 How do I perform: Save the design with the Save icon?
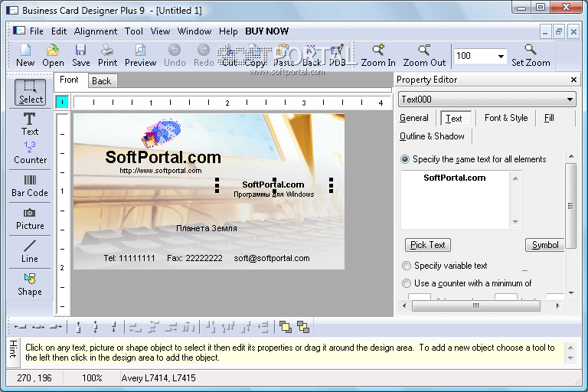click(x=80, y=55)
